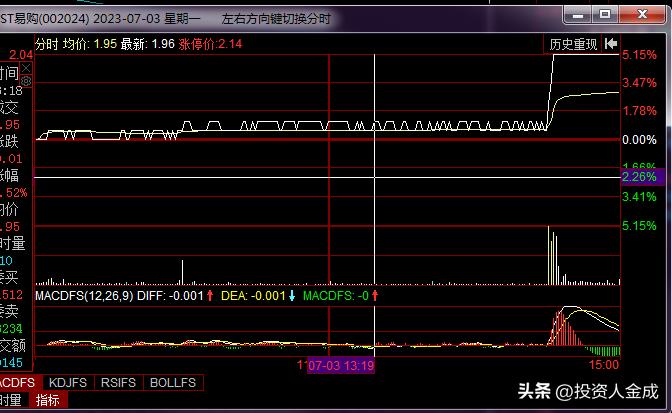Click the 15:00 time axis label
This screenshot has width=672, height=413.
[604, 365]
